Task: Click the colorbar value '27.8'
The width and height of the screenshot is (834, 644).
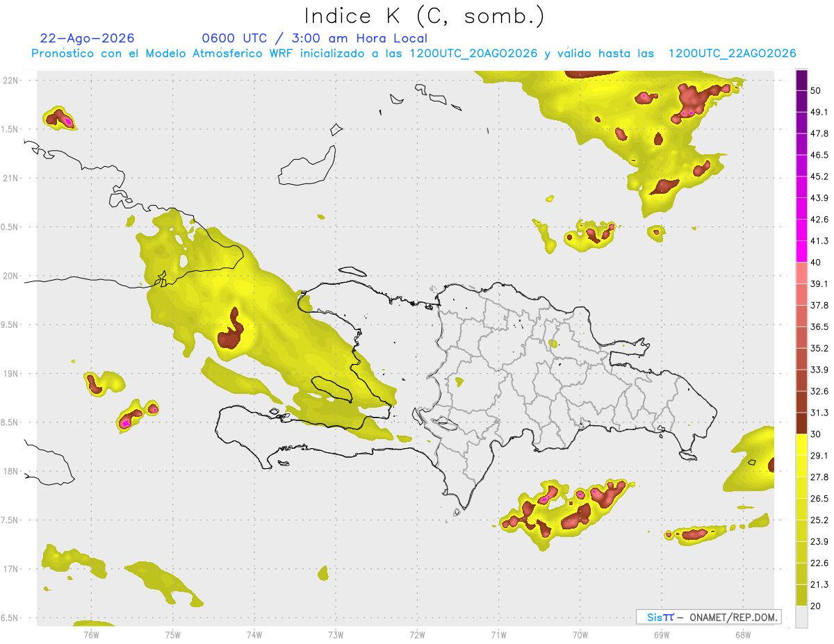Action: click(819, 477)
